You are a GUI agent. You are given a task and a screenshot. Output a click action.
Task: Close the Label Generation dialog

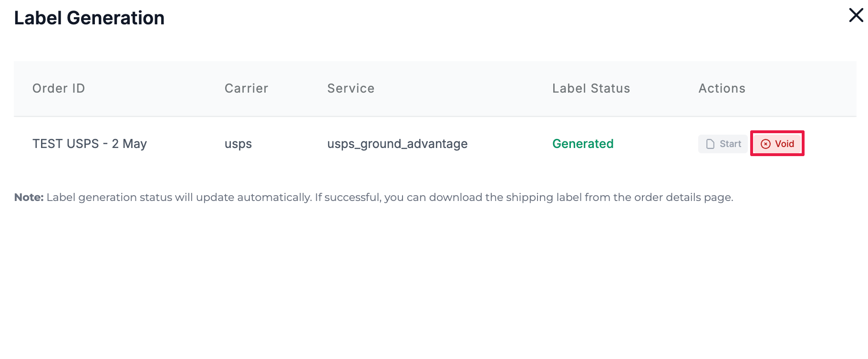[856, 15]
